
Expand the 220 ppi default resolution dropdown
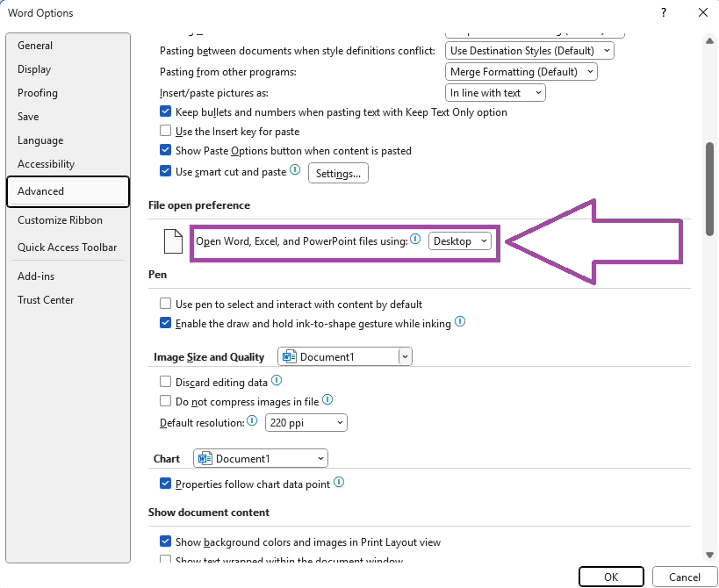306,422
